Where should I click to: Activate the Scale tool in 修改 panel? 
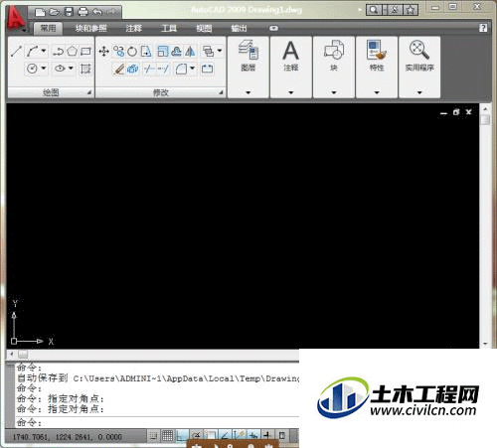tap(163, 52)
